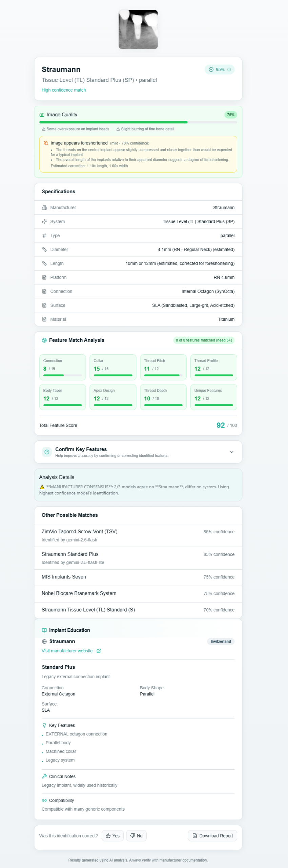Open Visit manufacturer website link

(x=67, y=651)
